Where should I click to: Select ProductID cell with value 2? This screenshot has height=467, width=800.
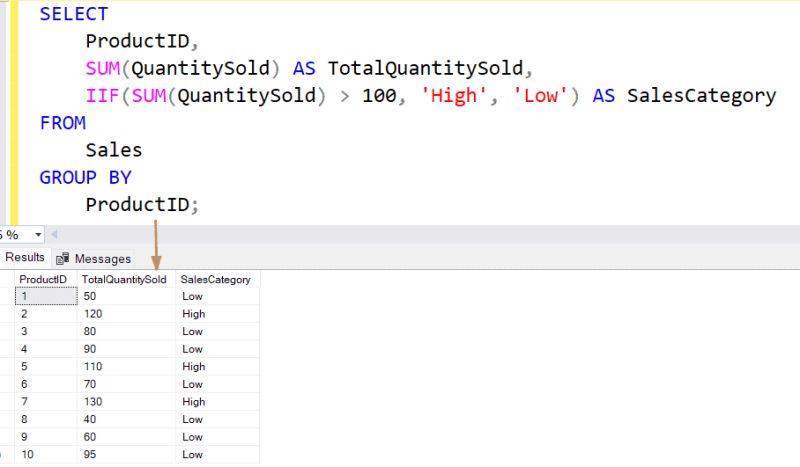click(x=46, y=314)
